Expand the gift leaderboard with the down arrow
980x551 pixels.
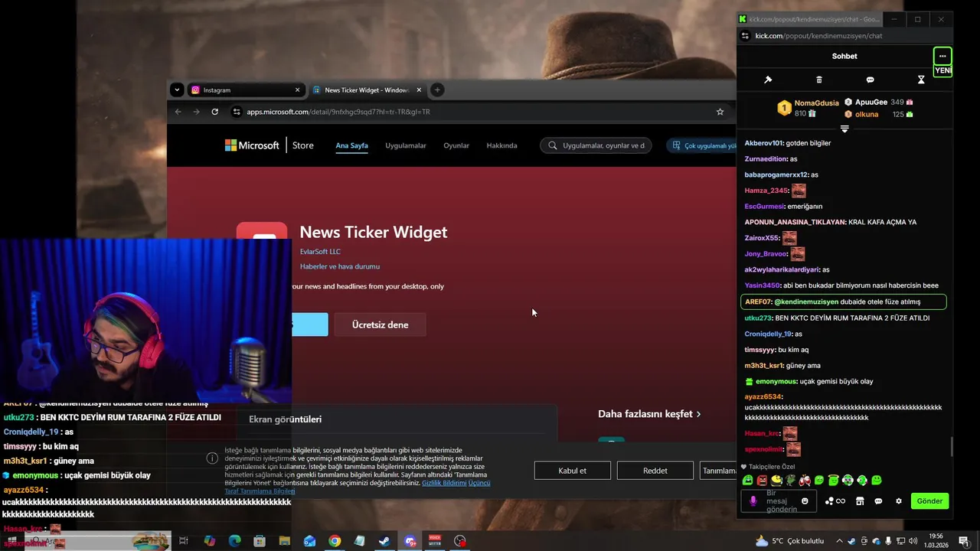(844, 129)
